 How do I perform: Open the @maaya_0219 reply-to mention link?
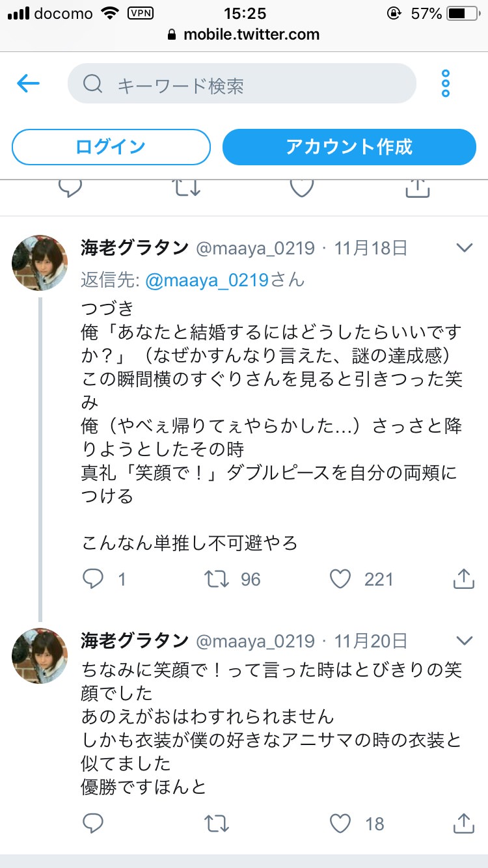point(207,280)
